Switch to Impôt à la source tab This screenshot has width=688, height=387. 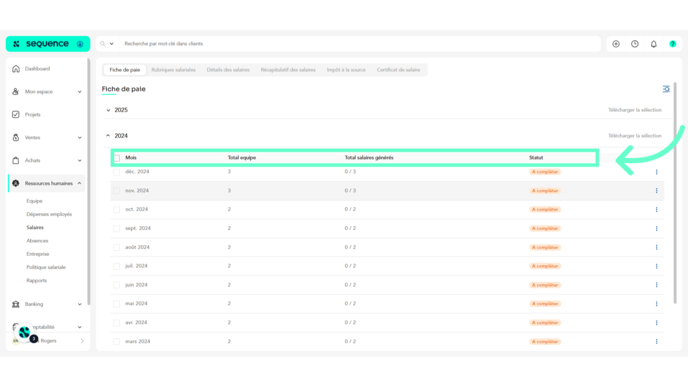click(x=346, y=70)
